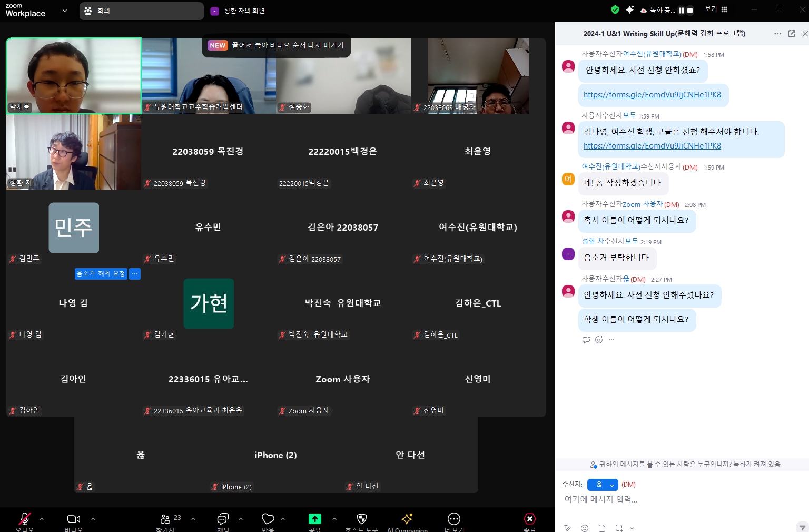The height and width of the screenshot is (532, 809).
Task: Open the Participants panel icon
Action: [x=165, y=519]
